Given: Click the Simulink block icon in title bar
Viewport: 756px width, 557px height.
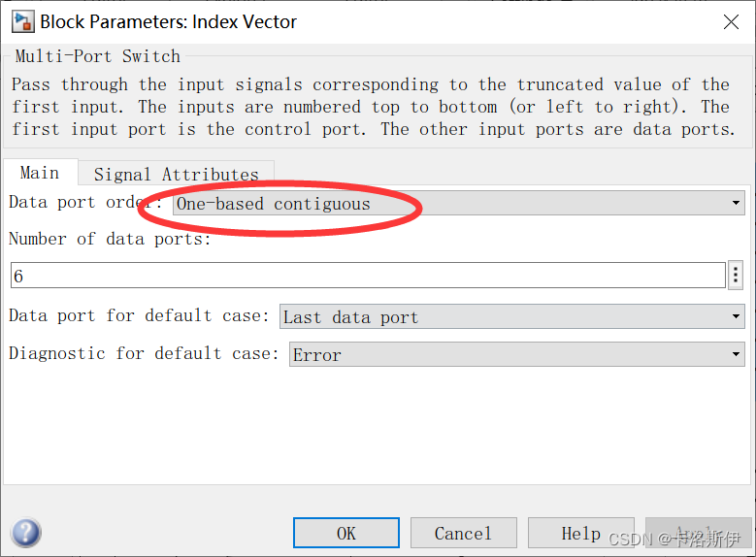Looking at the screenshot, I should point(21,20).
